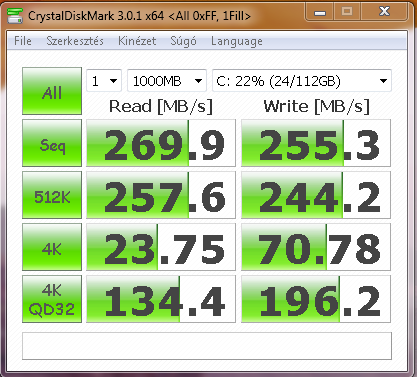Click the 4K QD32 read result 134.4
The image size is (417, 377).
point(161,299)
